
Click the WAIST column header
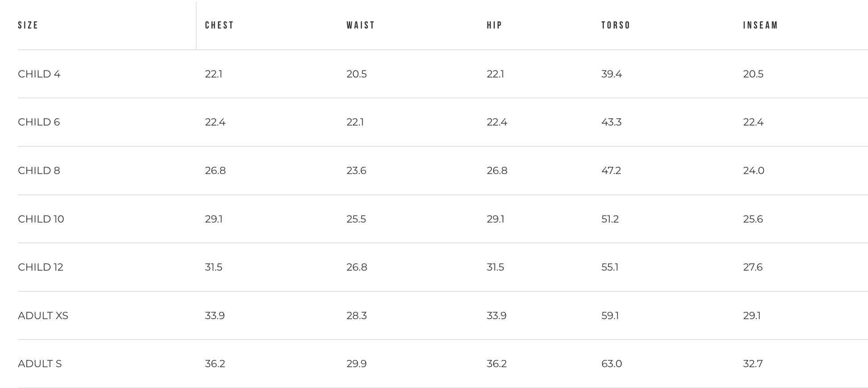(361, 25)
